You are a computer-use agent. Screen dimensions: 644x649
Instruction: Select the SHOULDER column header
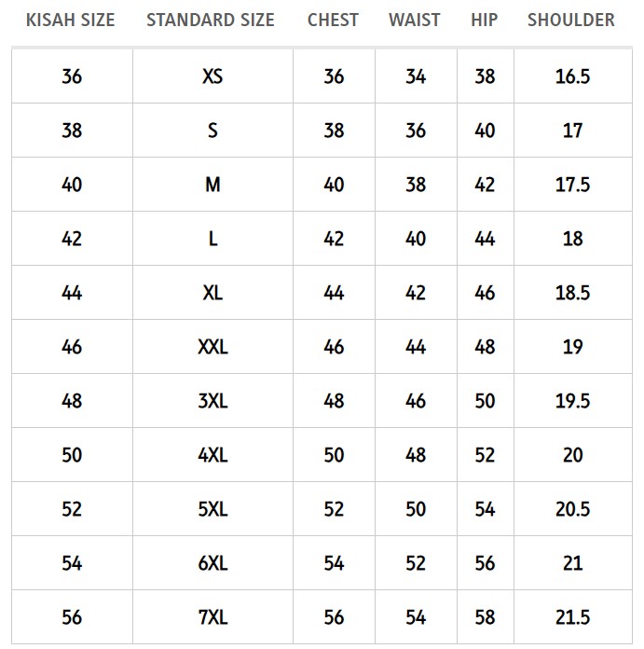[571, 20]
